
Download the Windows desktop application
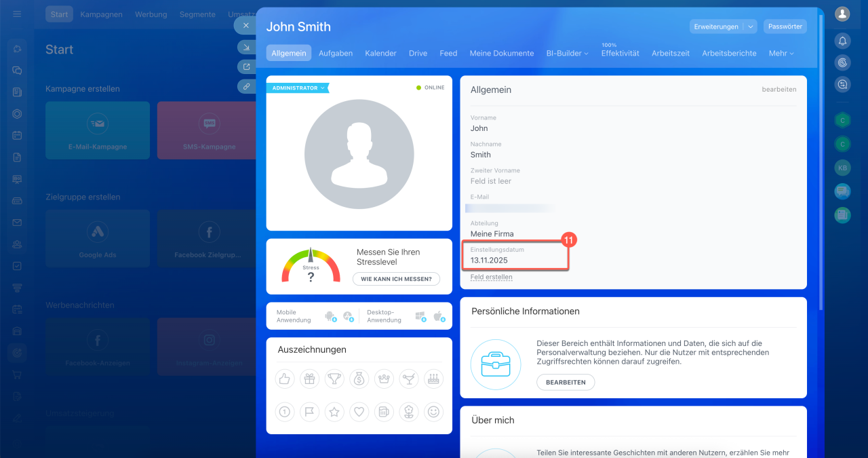pyautogui.click(x=420, y=316)
